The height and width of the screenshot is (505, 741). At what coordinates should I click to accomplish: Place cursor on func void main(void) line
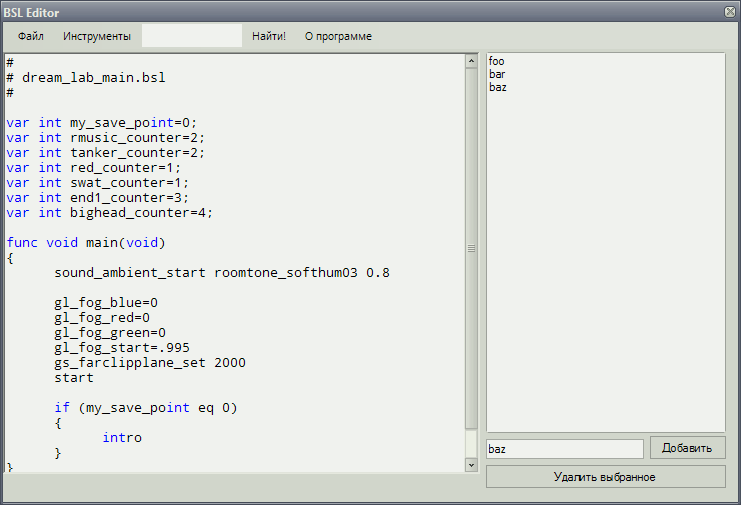pyautogui.click(x=86, y=243)
